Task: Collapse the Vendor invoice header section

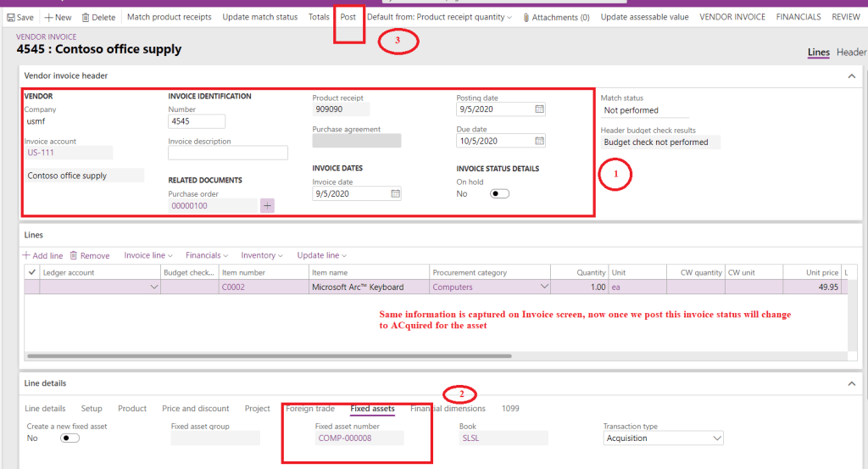Action: pyautogui.click(x=851, y=76)
